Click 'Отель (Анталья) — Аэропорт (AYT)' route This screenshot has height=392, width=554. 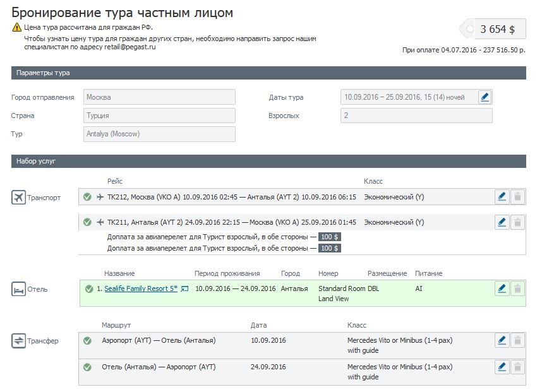point(159,367)
